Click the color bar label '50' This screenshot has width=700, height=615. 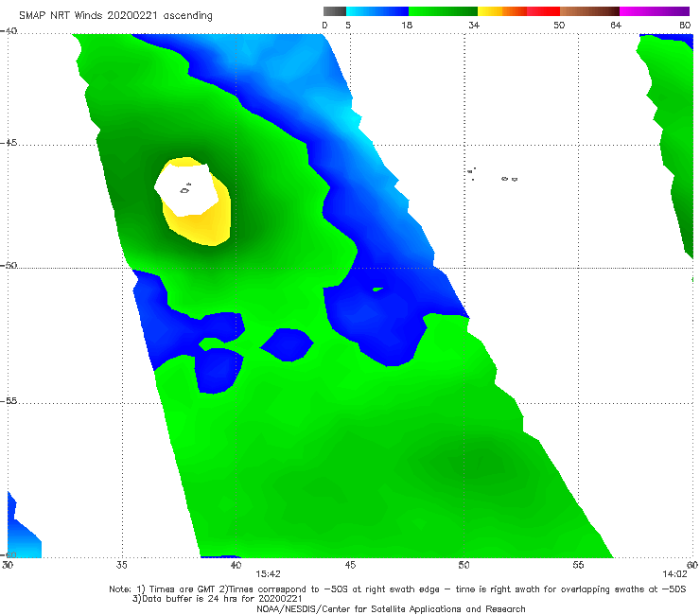[559, 26]
